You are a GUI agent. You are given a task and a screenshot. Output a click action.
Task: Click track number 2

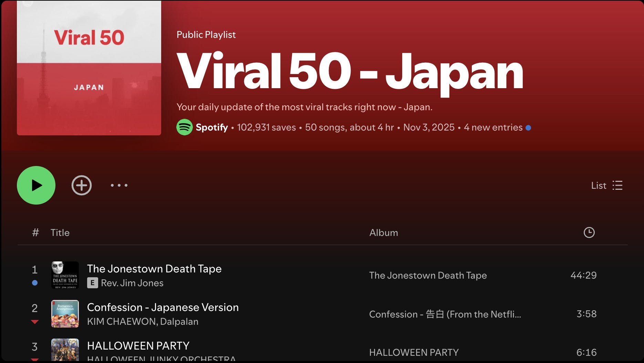[35, 308]
